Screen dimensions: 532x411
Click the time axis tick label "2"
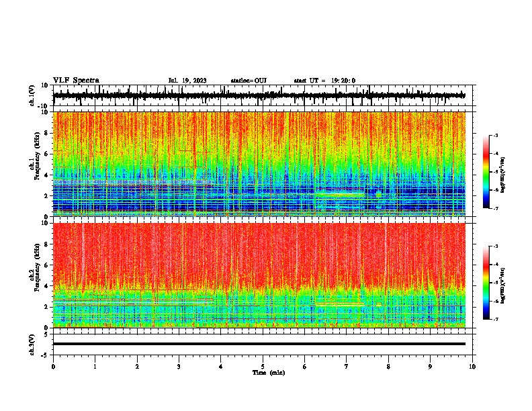137,367
